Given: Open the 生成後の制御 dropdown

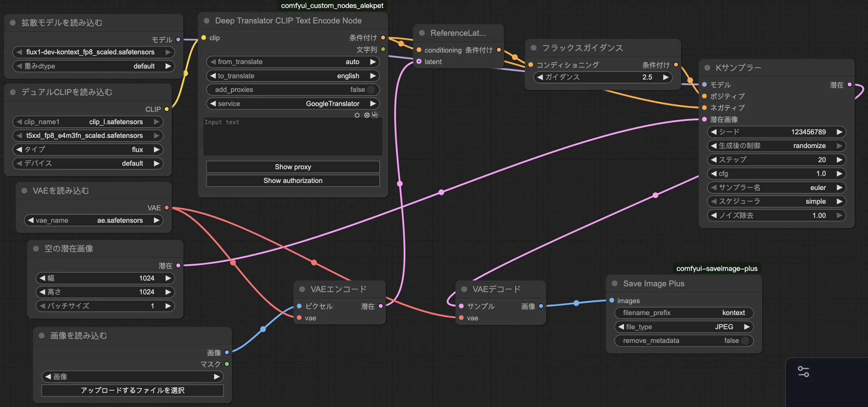Looking at the screenshot, I should tap(777, 146).
